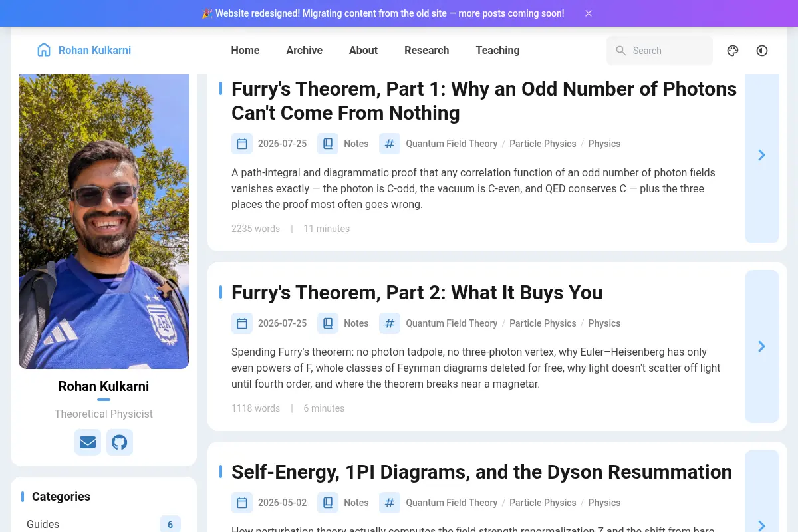Open Furry's Theorem Part 1 via chevron arrow

click(x=762, y=155)
